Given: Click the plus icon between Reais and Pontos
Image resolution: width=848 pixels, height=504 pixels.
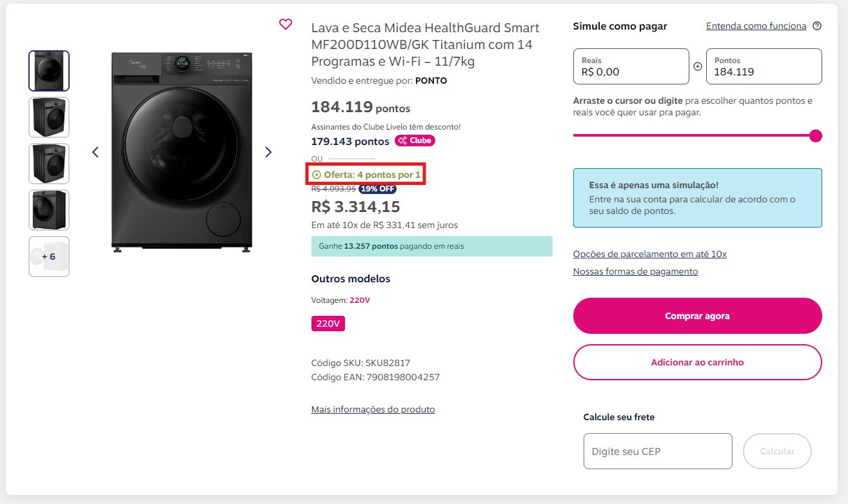Looking at the screenshot, I should click(698, 66).
